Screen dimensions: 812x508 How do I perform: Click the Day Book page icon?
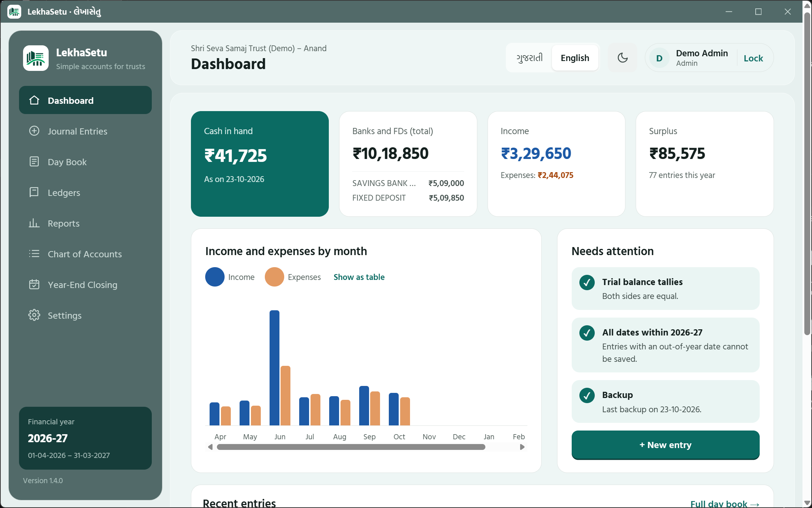tap(34, 162)
